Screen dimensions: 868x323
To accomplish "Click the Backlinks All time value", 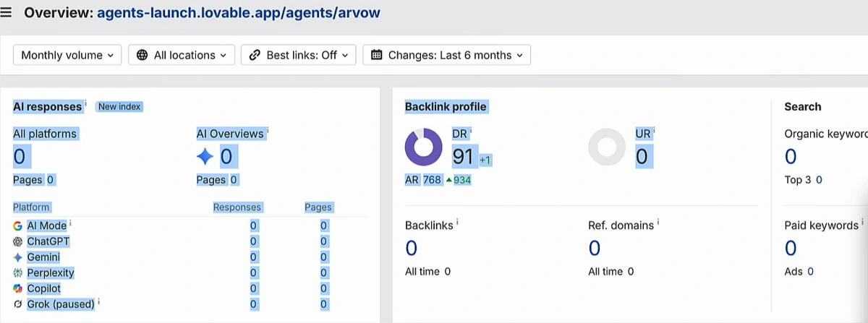I will [448, 272].
